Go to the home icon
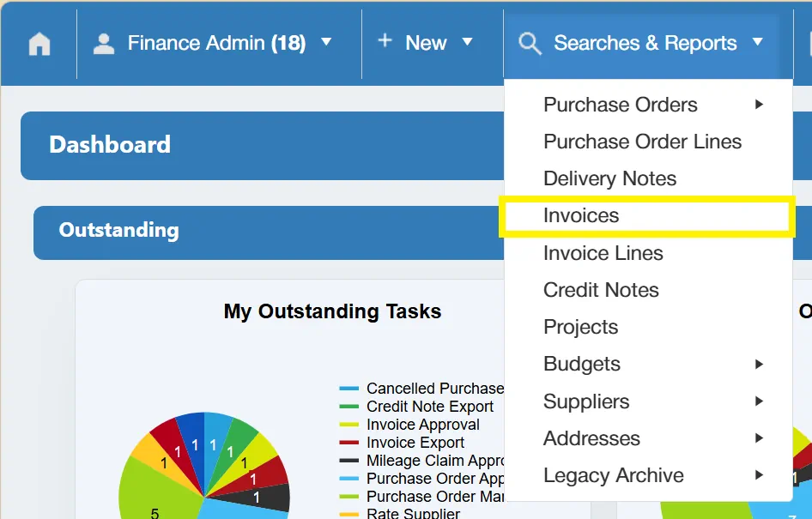812x519 pixels. [x=39, y=44]
